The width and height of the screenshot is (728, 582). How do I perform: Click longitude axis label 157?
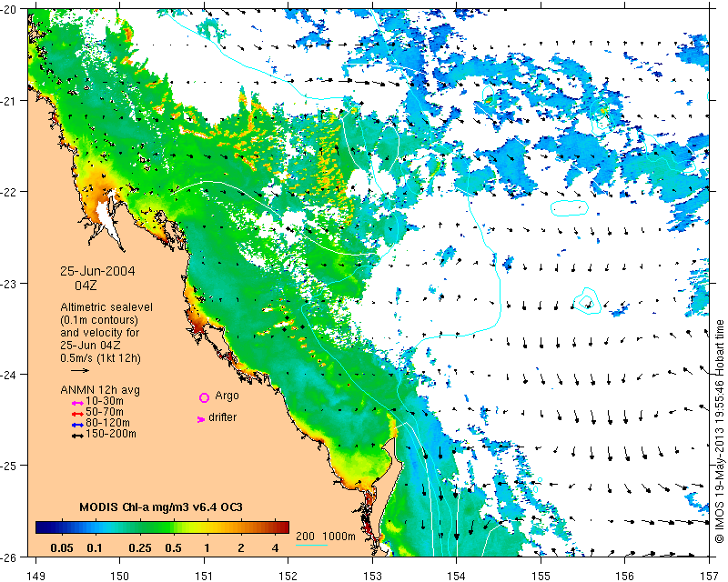(x=709, y=576)
